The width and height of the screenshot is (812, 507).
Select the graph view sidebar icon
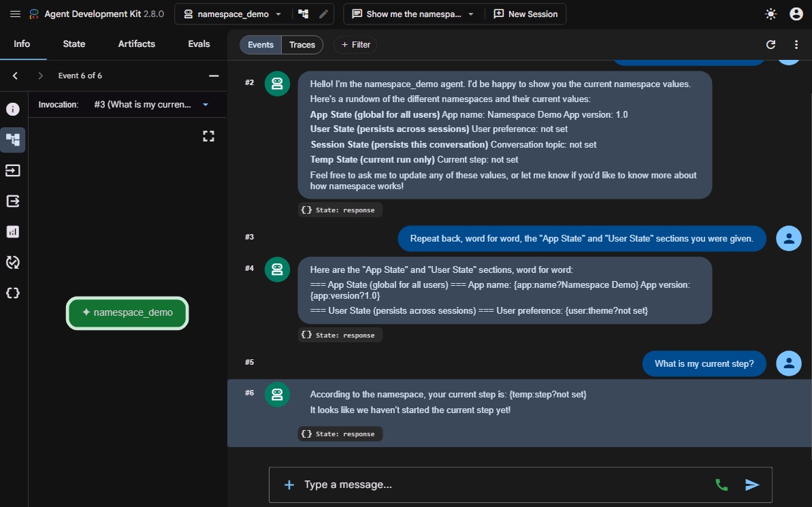tap(13, 140)
